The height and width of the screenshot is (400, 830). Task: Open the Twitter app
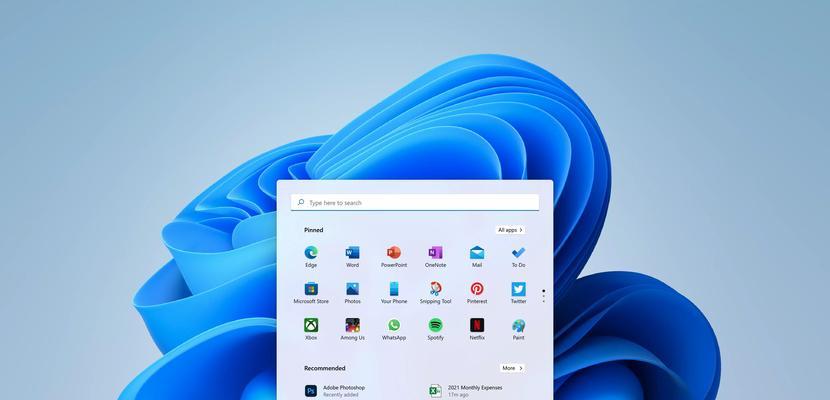tap(518, 293)
